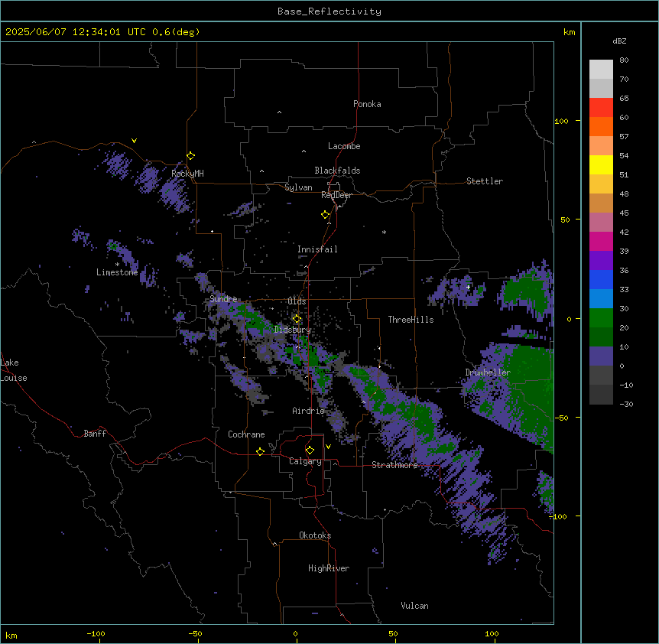
Task: Pick the white 80 dBZ legend swatch
Action: click(x=601, y=70)
